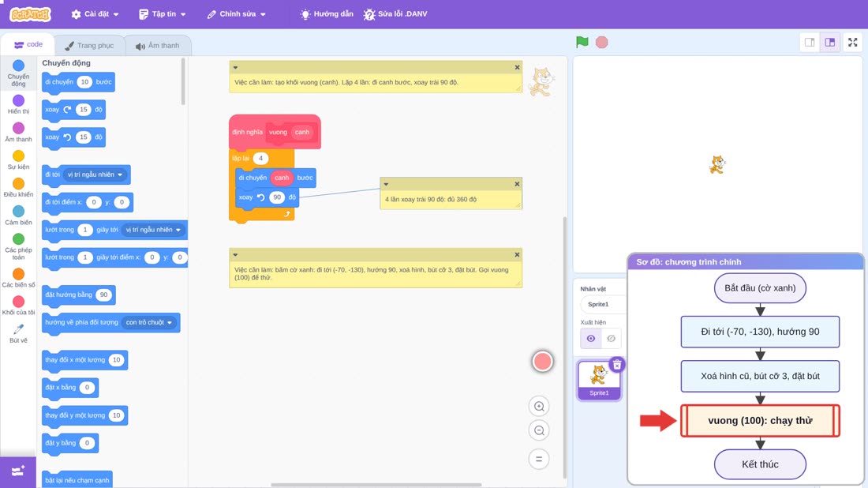Select the Sprite1 thumbnail

pyautogui.click(x=599, y=380)
